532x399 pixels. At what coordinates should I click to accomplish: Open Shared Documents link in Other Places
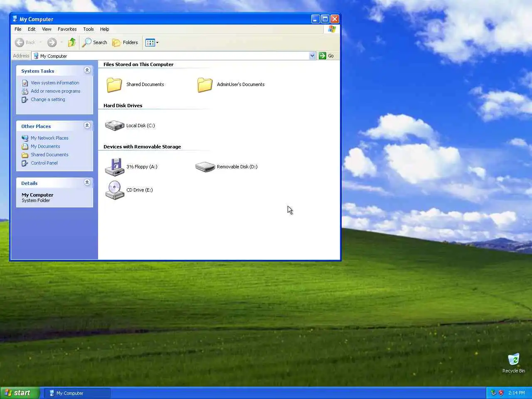(49, 155)
